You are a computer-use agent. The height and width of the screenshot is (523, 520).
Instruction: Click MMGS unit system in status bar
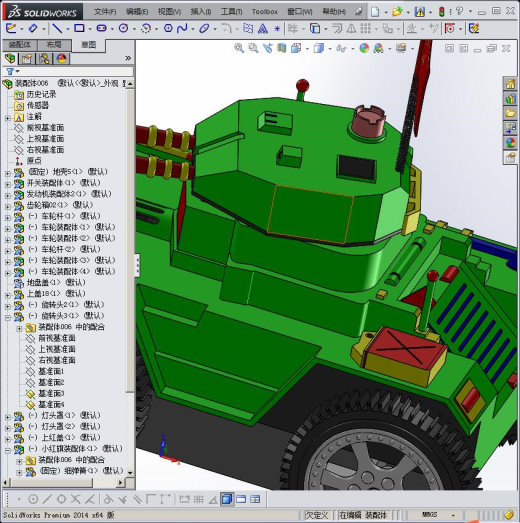pyautogui.click(x=429, y=514)
